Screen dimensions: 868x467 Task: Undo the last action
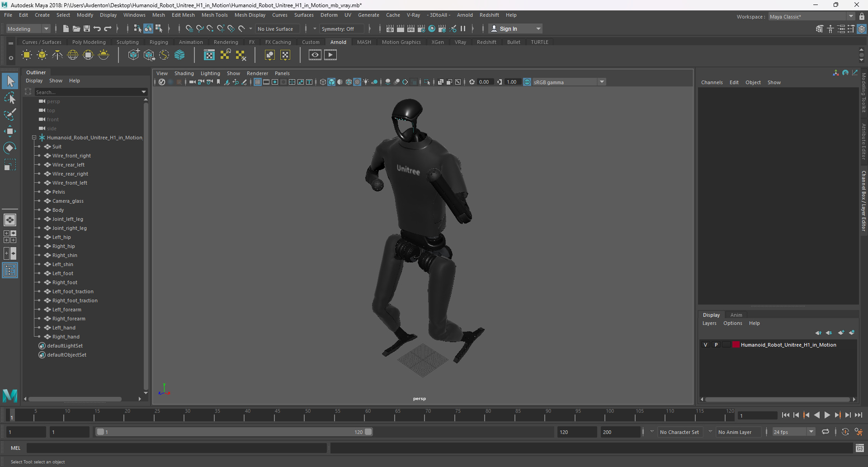97,29
